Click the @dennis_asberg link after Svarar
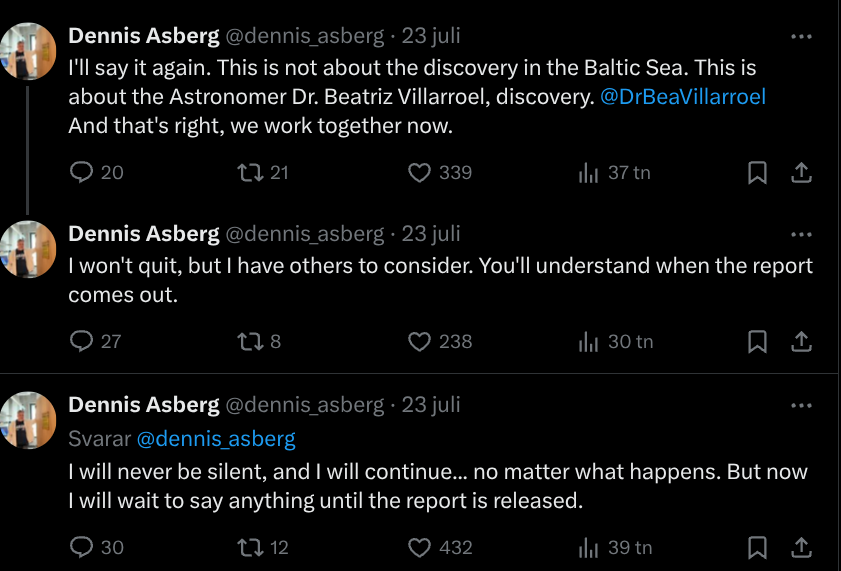 [216, 438]
